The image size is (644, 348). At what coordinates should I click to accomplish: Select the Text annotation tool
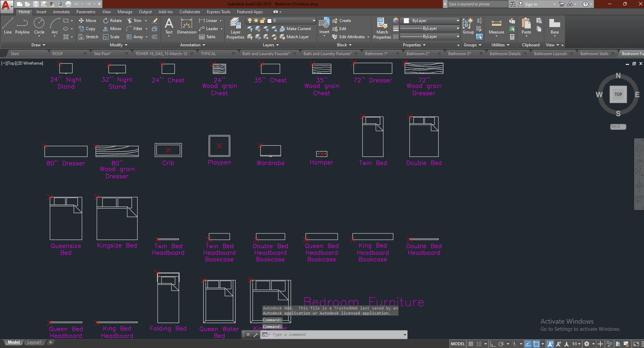[169, 26]
